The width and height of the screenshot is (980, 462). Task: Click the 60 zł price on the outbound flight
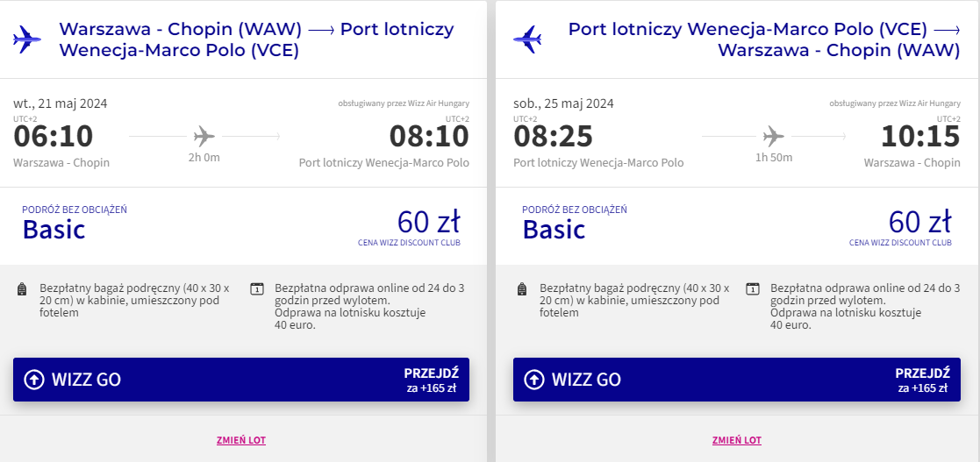429,222
